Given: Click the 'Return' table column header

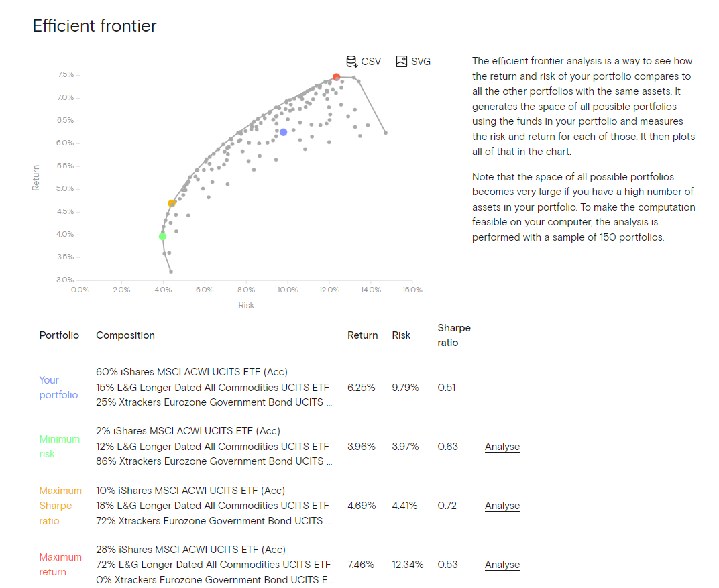Looking at the screenshot, I should [x=362, y=335].
